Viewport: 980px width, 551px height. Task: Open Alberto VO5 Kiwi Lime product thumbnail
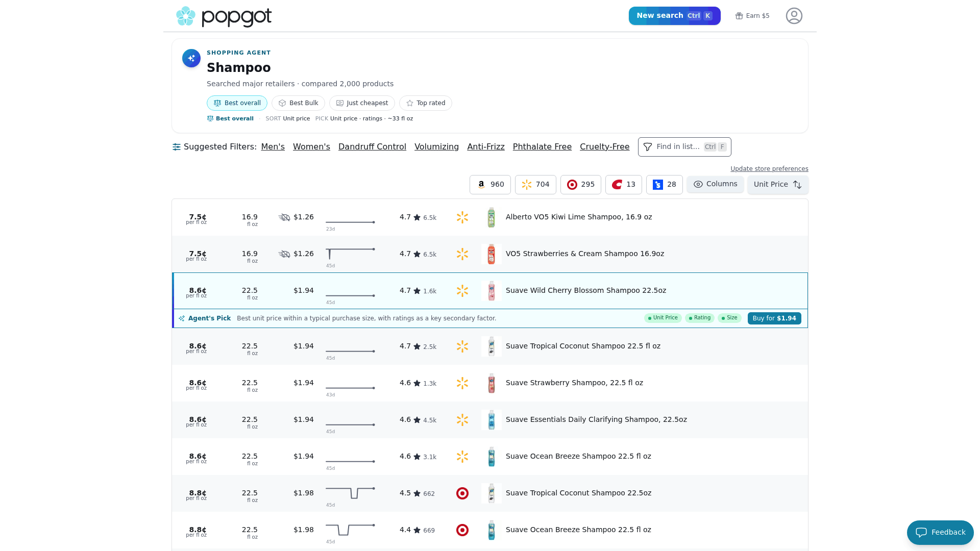[492, 217]
